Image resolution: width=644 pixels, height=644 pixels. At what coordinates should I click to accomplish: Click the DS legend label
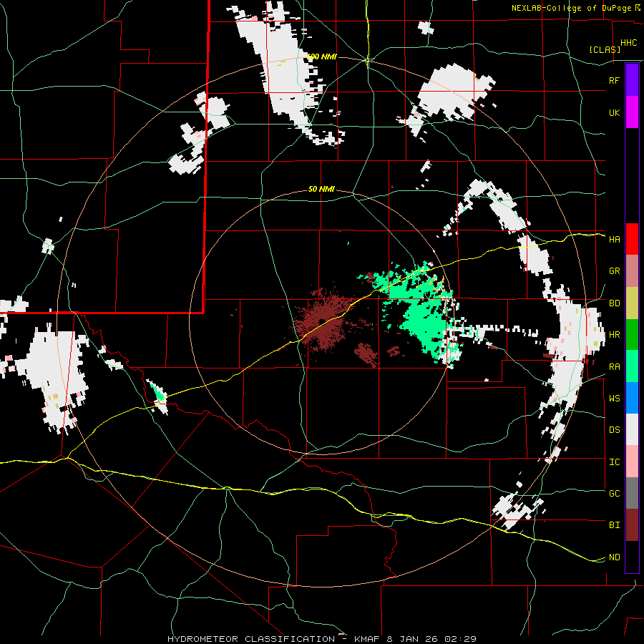point(614,430)
